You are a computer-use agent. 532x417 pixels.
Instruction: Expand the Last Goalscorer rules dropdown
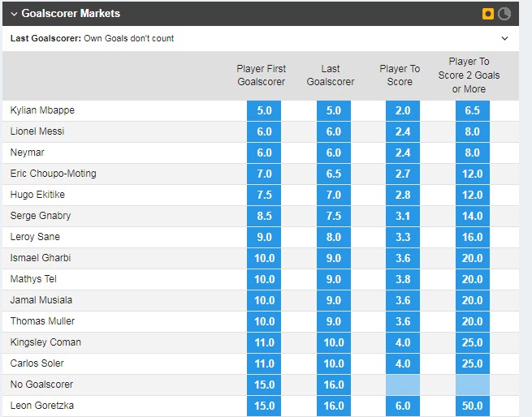tap(504, 38)
